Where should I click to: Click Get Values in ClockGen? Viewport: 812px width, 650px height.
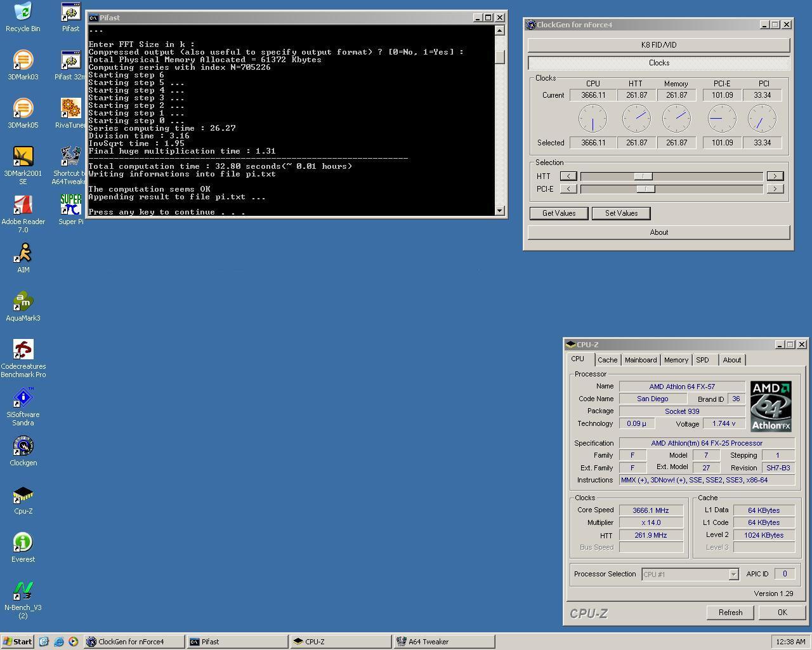pos(559,213)
